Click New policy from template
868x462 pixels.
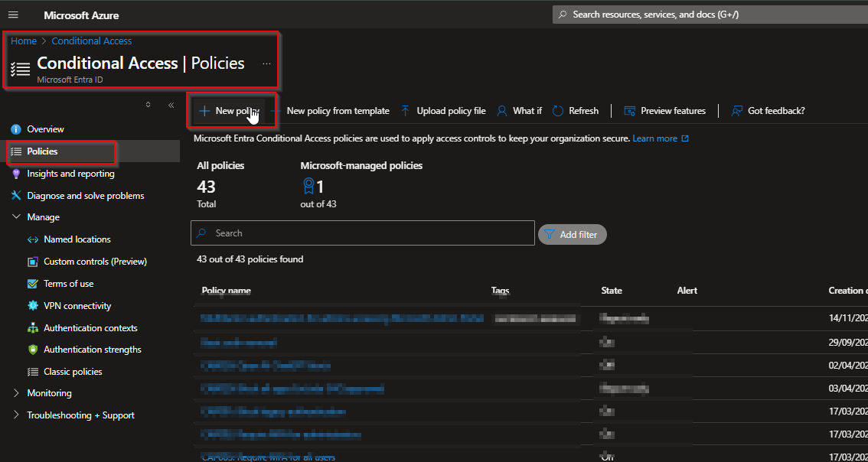pyautogui.click(x=338, y=111)
